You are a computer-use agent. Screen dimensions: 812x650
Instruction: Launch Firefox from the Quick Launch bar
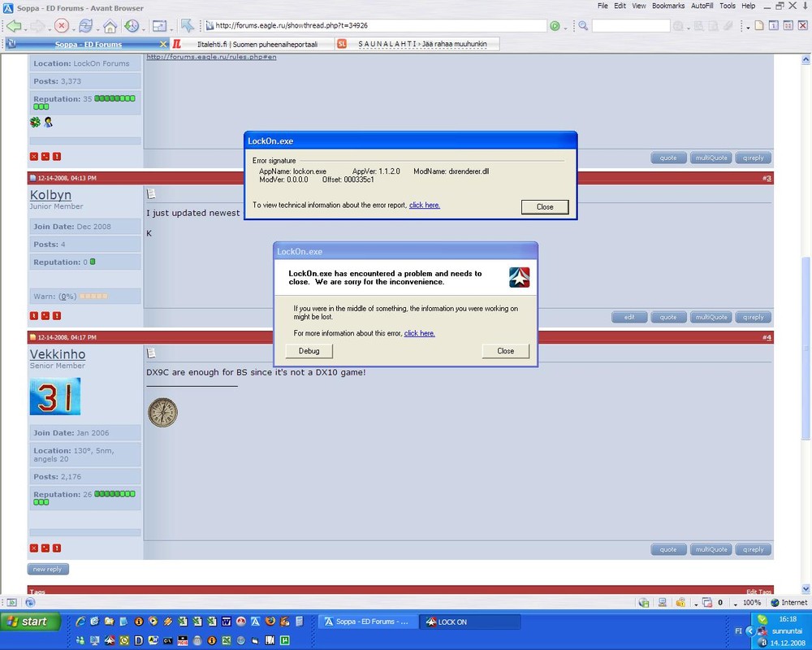pyautogui.click(x=270, y=621)
